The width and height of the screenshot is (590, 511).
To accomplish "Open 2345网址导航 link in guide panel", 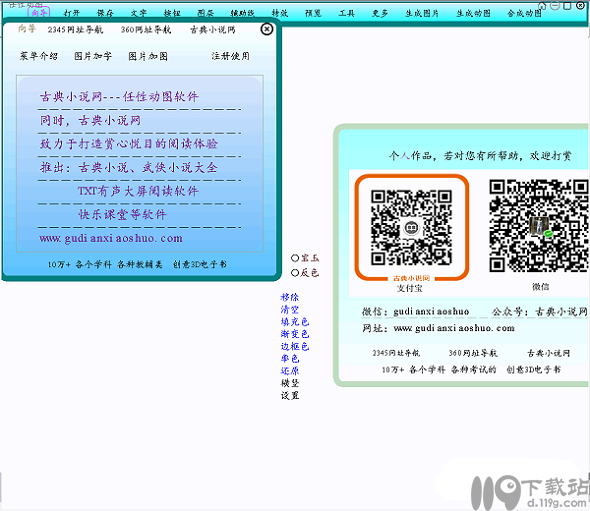I will [75, 29].
